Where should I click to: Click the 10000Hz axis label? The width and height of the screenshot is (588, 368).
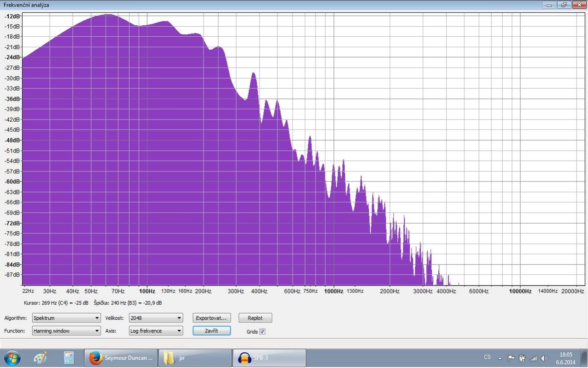520,291
